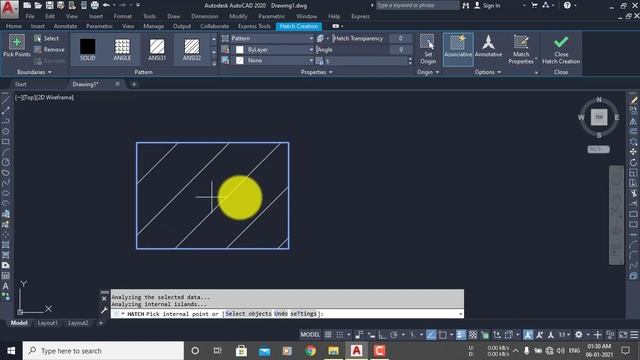Click the new drawing tab plus button

(x=134, y=84)
